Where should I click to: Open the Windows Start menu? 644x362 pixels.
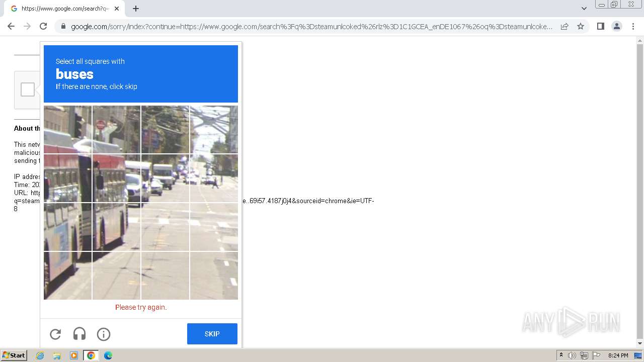pyautogui.click(x=14, y=355)
